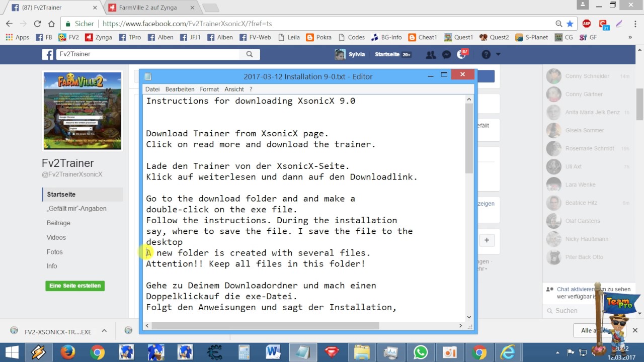The width and height of the screenshot is (644, 362).
Task: Click the Facebook logo icon
Action: pyautogui.click(x=48, y=54)
